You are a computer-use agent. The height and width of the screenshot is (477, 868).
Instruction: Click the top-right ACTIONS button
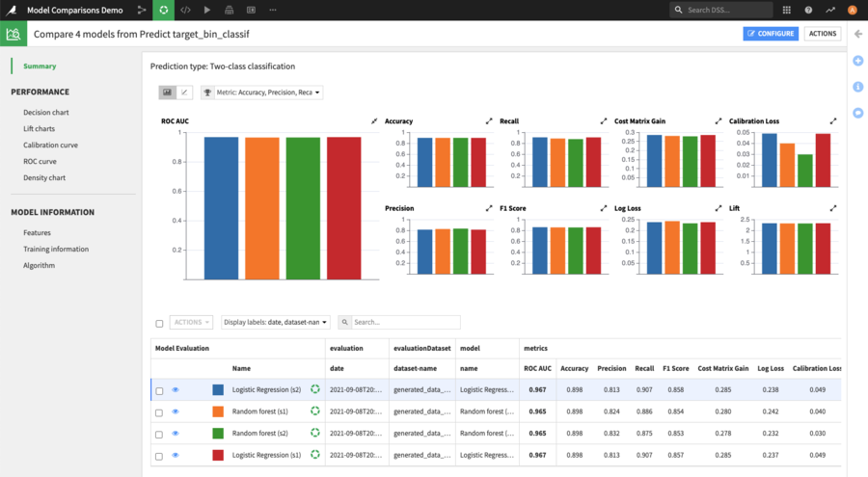tap(823, 34)
